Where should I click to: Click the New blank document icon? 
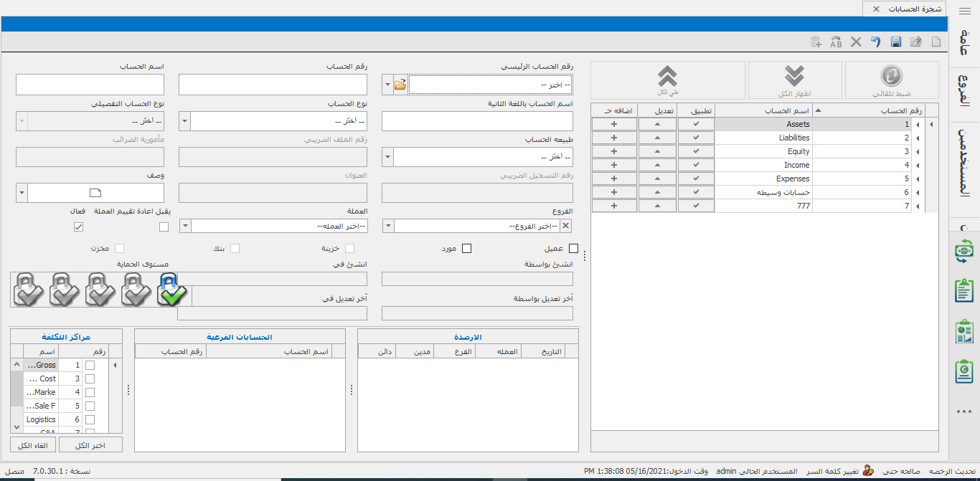coord(936,42)
